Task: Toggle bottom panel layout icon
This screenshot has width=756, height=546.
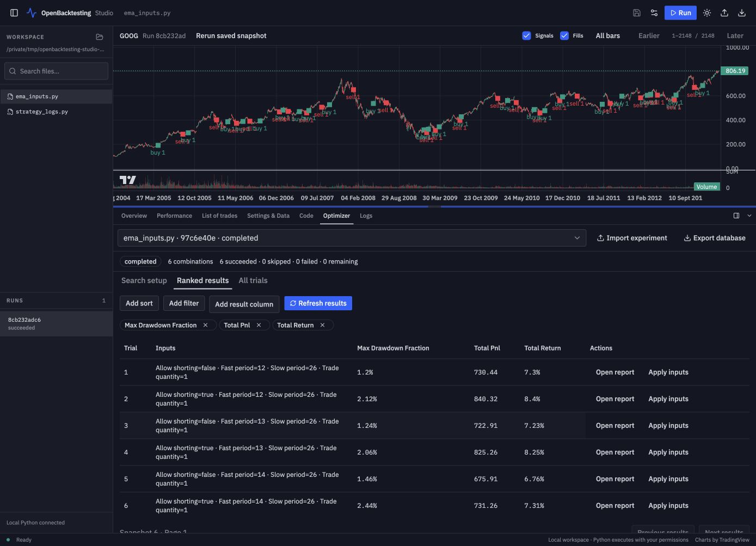Action: pos(736,216)
